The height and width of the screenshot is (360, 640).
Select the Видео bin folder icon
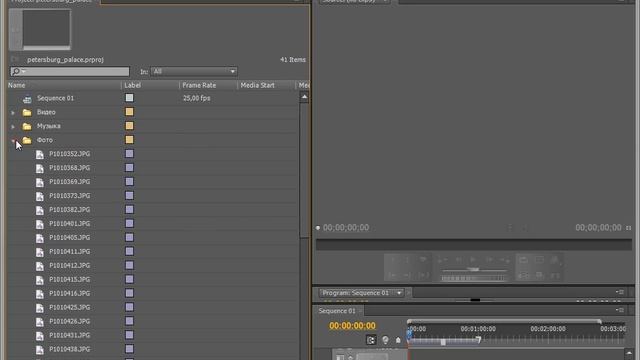coord(27,112)
